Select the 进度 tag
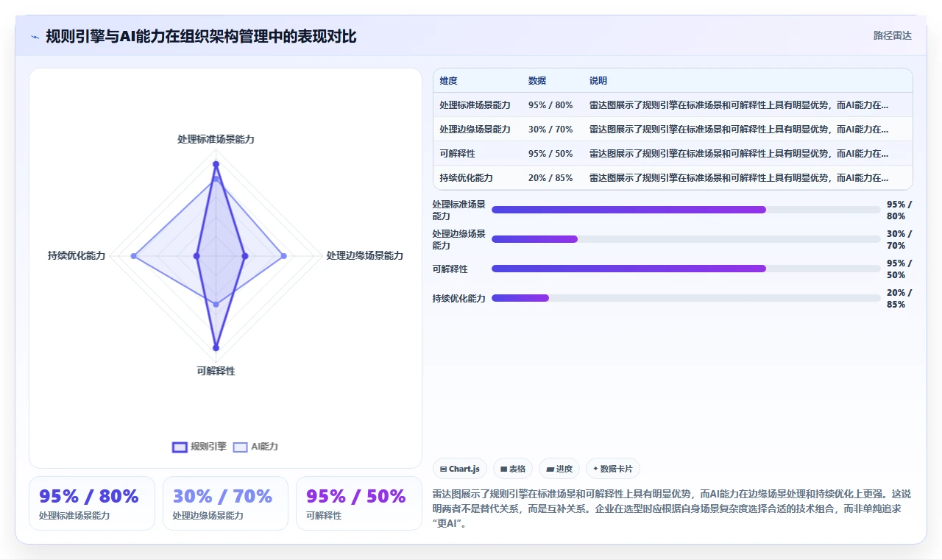This screenshot has width=942, height=560. tap(559, 469)
